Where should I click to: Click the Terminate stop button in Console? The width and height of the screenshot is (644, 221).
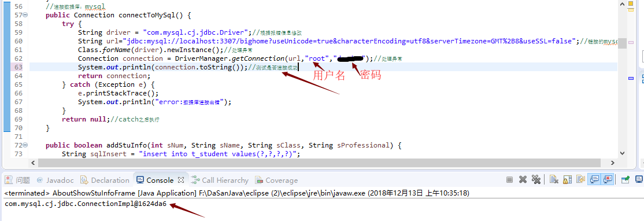tap(509, 179)
